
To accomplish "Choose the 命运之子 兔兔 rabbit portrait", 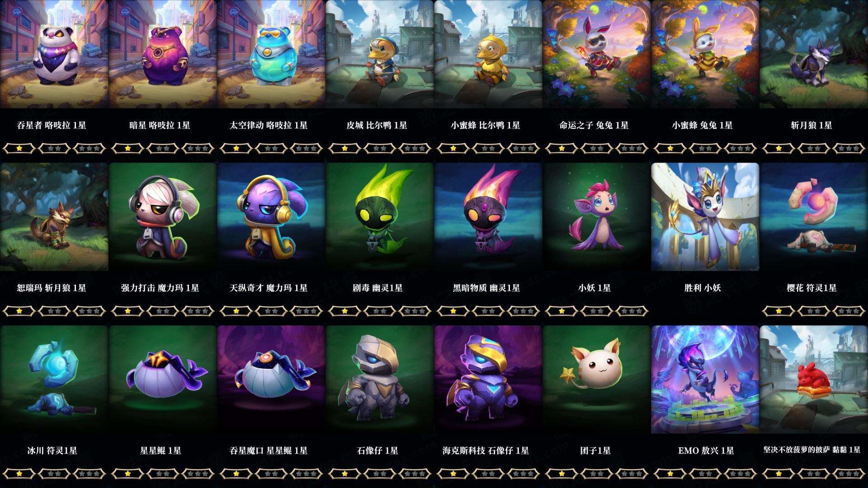I will pos(597,54).
